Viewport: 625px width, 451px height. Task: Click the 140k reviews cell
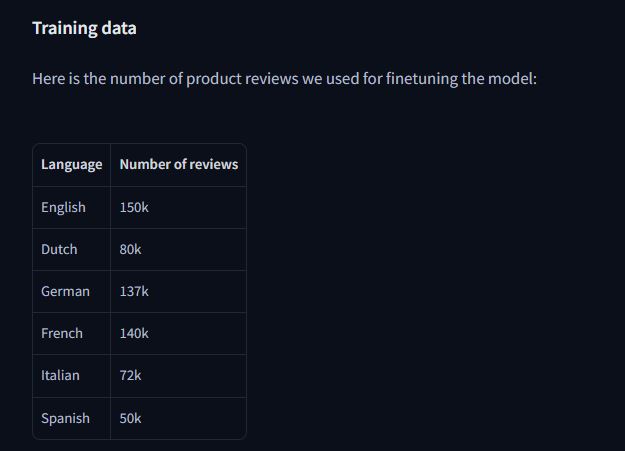pos(179,333)
